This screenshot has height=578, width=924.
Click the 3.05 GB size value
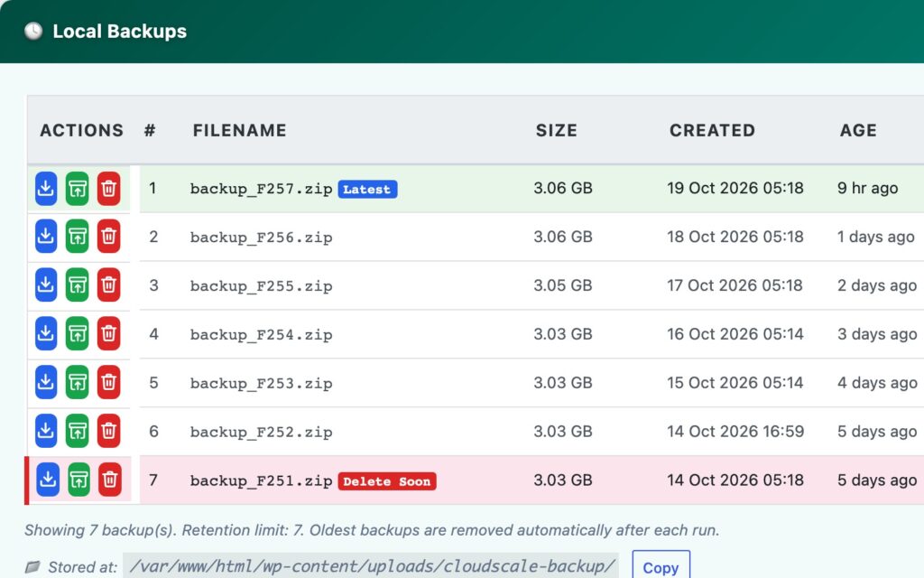pyautogui.click(x=563, y=285)
